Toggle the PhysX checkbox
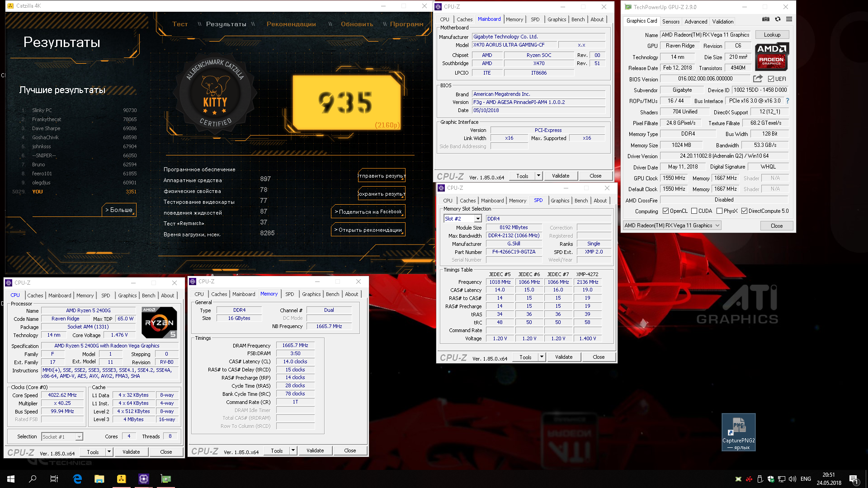Image resolution: width=868 pixels, height=488 pixels. click(719, 211)
